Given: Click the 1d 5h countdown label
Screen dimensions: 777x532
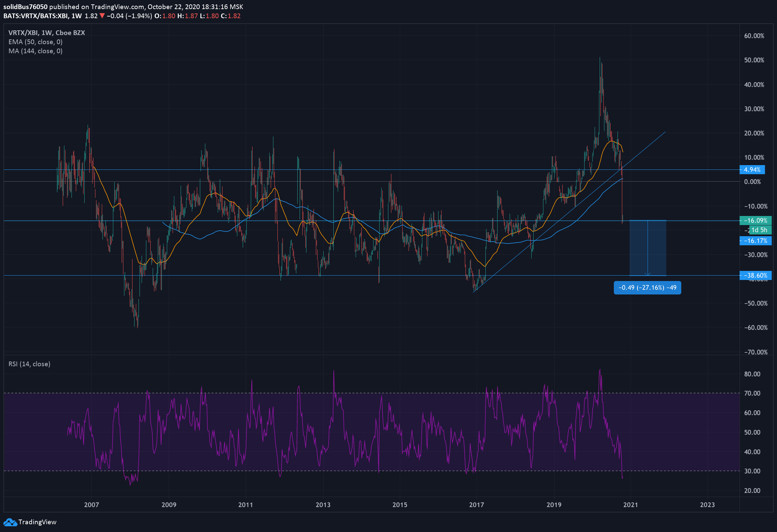Looking at the screenshot, I should coord(760,230).
